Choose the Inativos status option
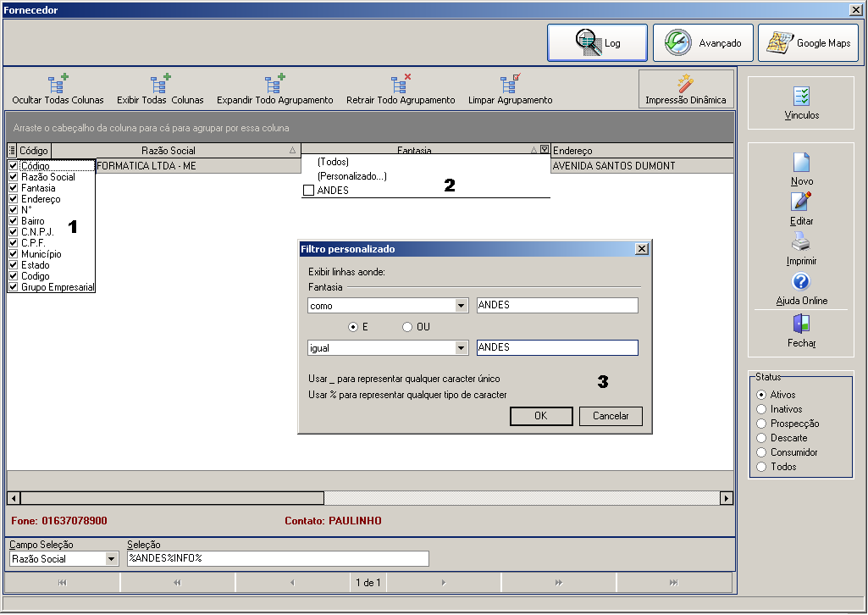The width and height of the screenshot is (868, 615). (761, 409)
